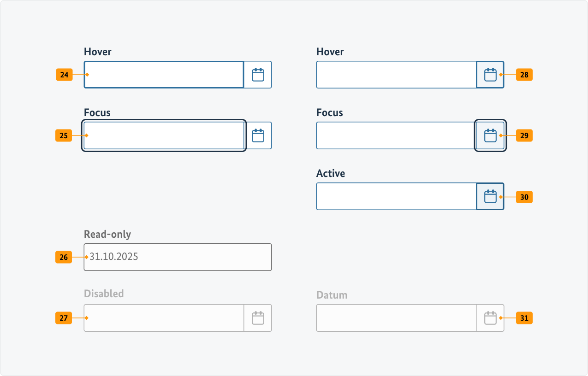This screenshot has height=376, width=588.
Task: Click the Datum field's calendar icon
Action: [490, 318]
